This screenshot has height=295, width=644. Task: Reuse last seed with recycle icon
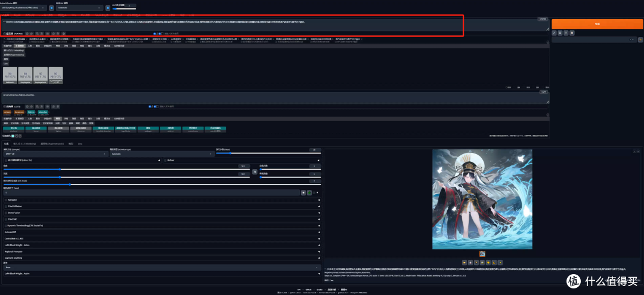309,192
